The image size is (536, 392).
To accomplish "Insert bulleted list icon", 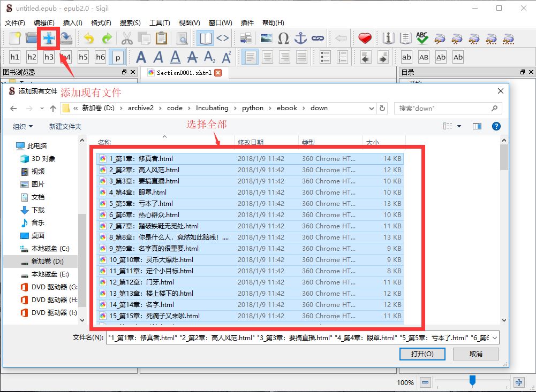I will pos(325,57).
